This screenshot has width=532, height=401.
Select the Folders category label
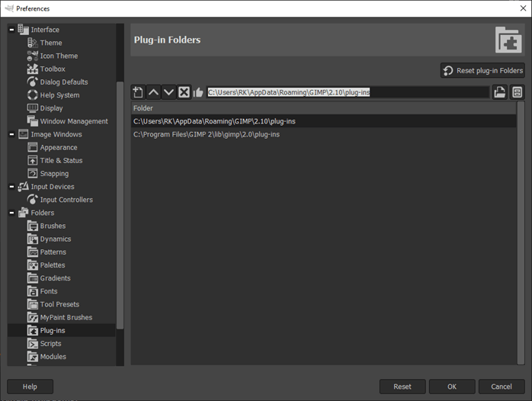43,213
